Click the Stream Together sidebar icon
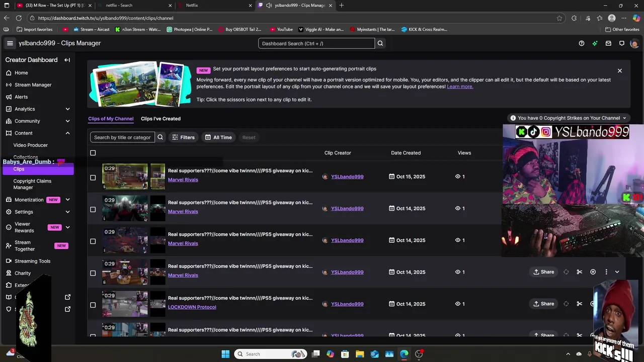The height and width of the screenshot is (362, 644). click(x=9, y=246)
